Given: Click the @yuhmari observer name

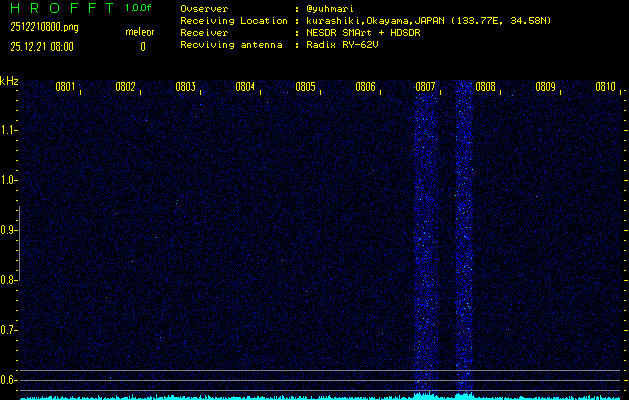Looking at the screenshot, I should 333,8.
